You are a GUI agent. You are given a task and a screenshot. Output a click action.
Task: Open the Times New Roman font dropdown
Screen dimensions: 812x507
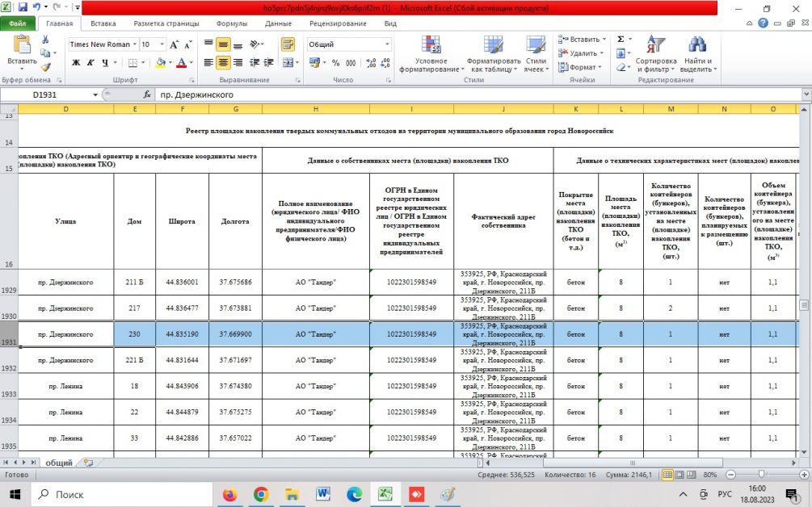[133, 44]
